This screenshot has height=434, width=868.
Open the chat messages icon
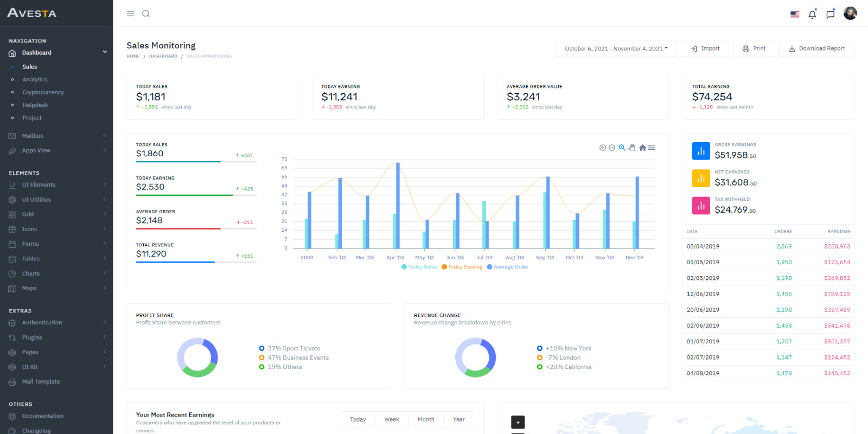[x=830, y=15]
